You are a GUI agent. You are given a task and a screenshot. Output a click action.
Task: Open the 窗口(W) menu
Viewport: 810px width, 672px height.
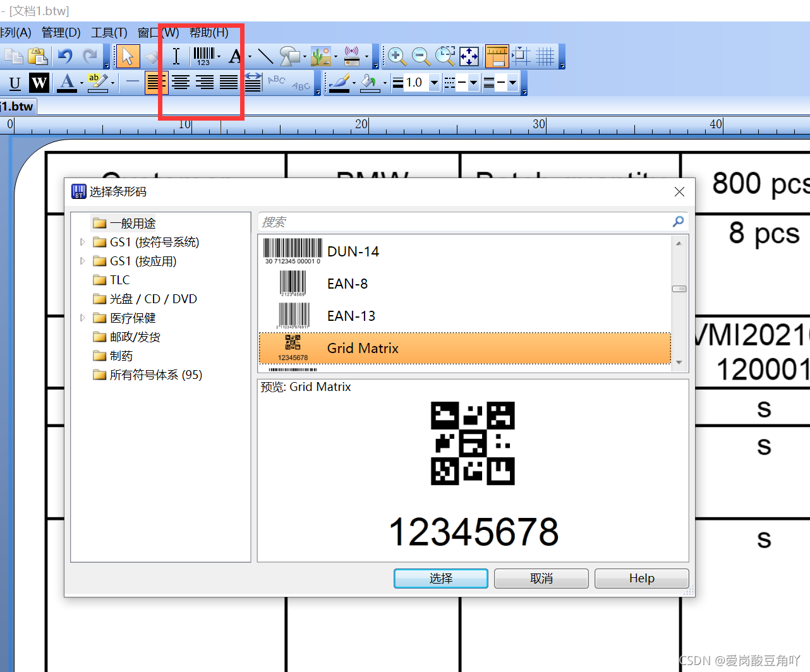[x=158, y=32]
